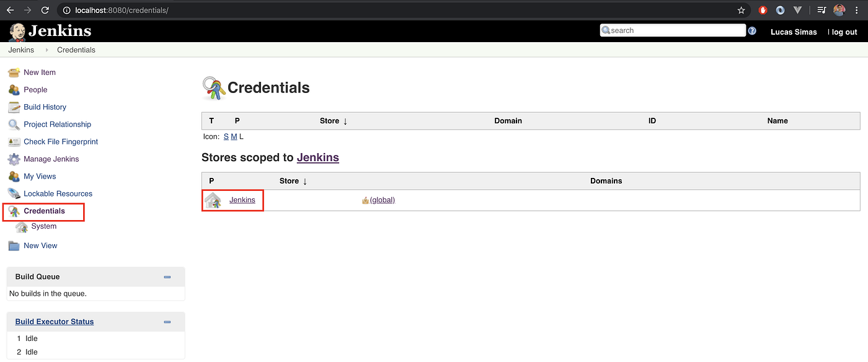
Task: Open Check File Fingerprint via its icon
Action: pos(14,141)
